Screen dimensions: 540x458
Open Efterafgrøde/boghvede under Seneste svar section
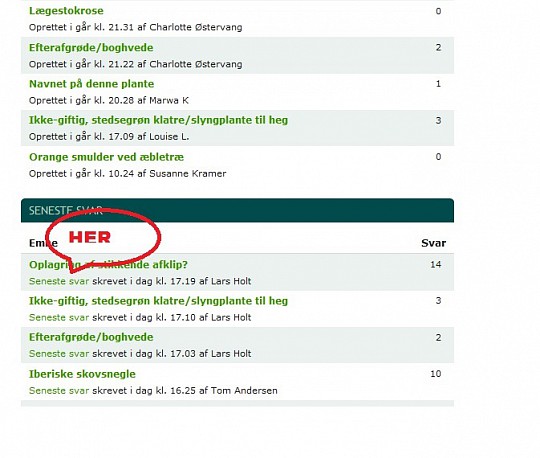(91, 337)
